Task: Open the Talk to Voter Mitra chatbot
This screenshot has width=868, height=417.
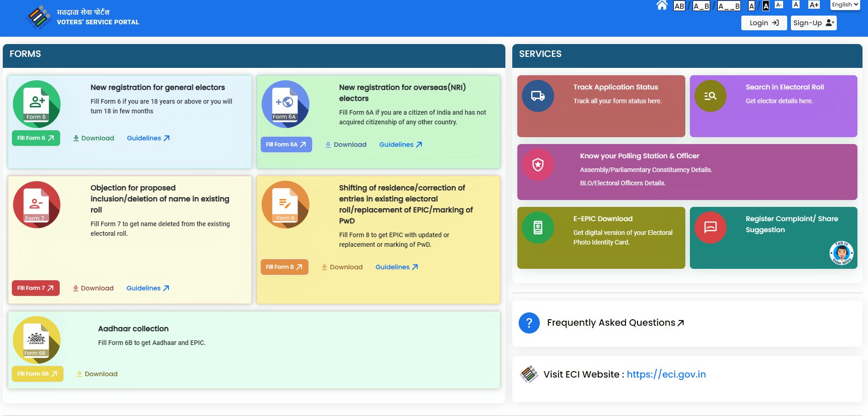Action: tap(841, 253)
